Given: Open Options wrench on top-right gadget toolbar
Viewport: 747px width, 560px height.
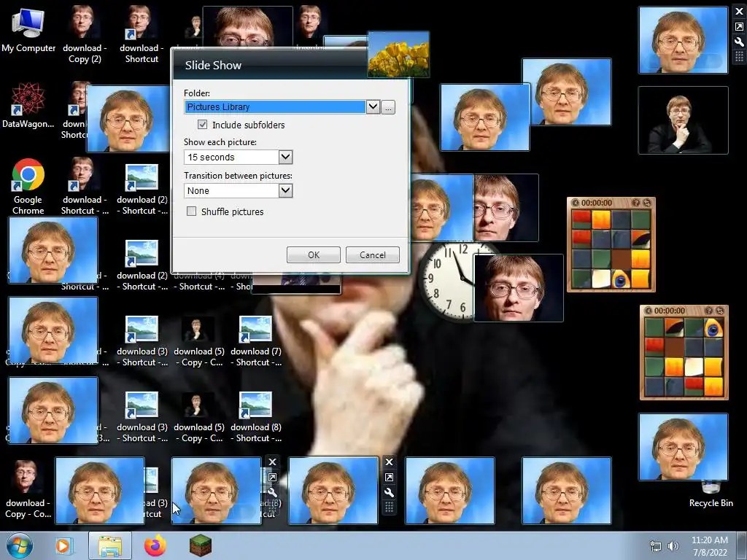Looking at the screenshot, I should 740,42.
